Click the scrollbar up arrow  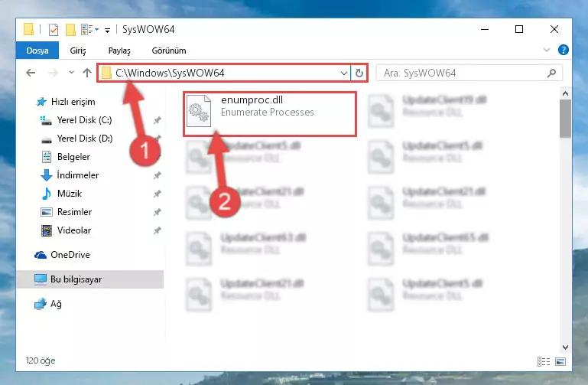click(565, 93)
